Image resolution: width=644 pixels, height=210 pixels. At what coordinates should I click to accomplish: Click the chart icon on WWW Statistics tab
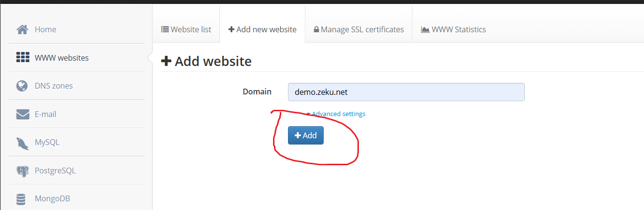click(425, 29)
